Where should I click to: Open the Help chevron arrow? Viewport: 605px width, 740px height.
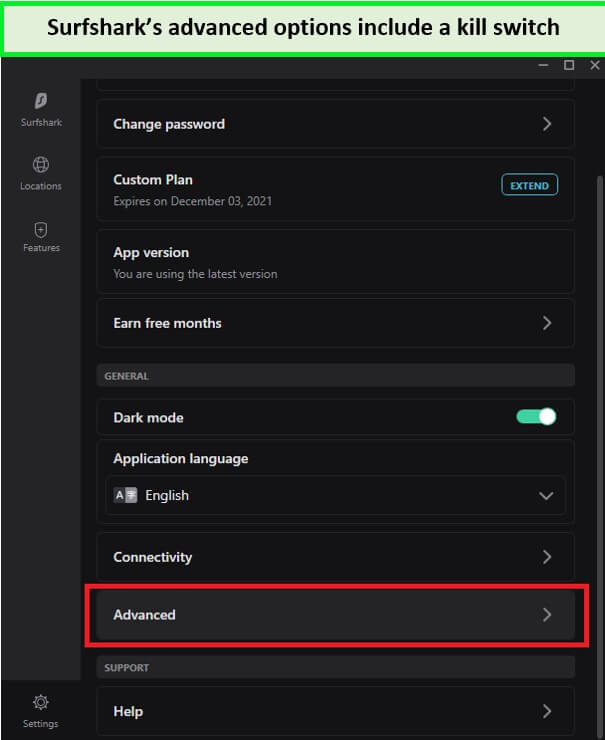(546, 711)
